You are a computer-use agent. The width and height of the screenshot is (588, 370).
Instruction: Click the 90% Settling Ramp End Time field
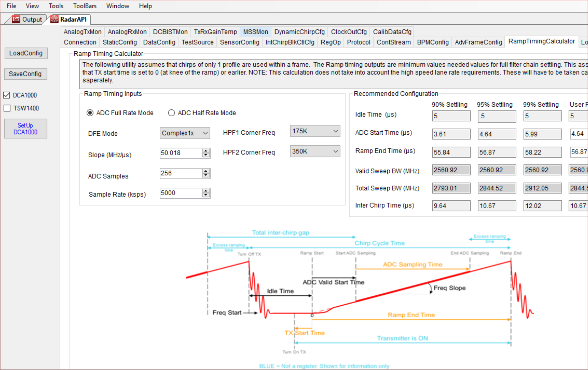click(451, 152)
